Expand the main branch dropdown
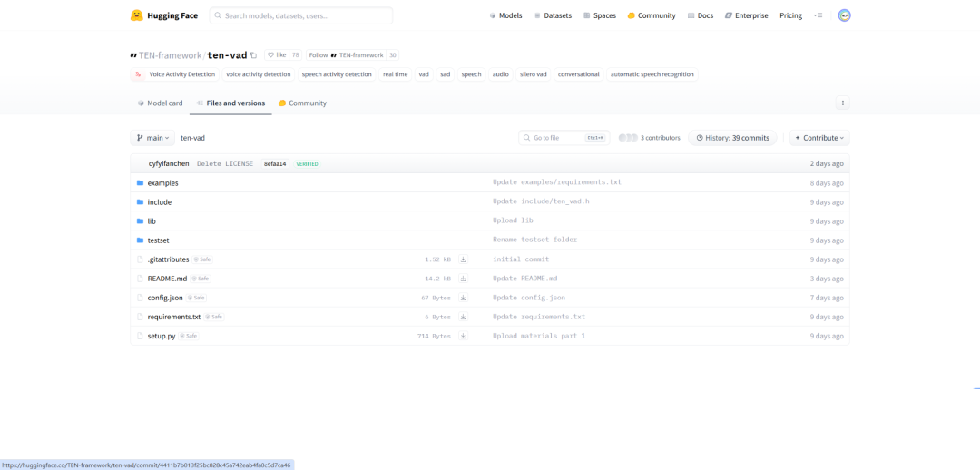 pos(152,138)
